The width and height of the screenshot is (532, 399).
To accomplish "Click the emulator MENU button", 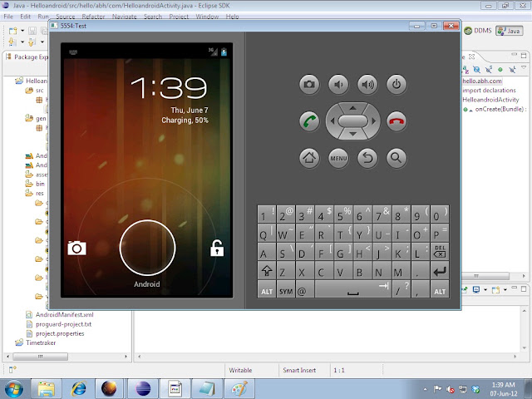I will 338,158.
